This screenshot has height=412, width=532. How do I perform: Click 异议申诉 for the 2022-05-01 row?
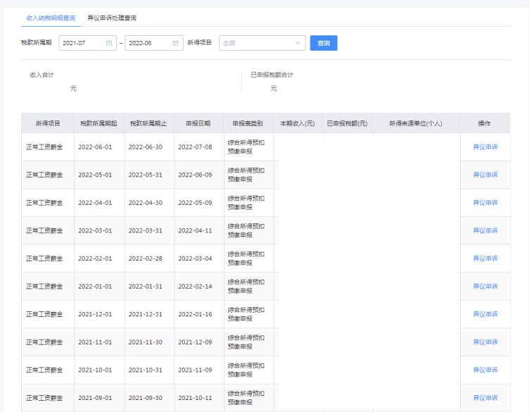[x=485, y=175]
